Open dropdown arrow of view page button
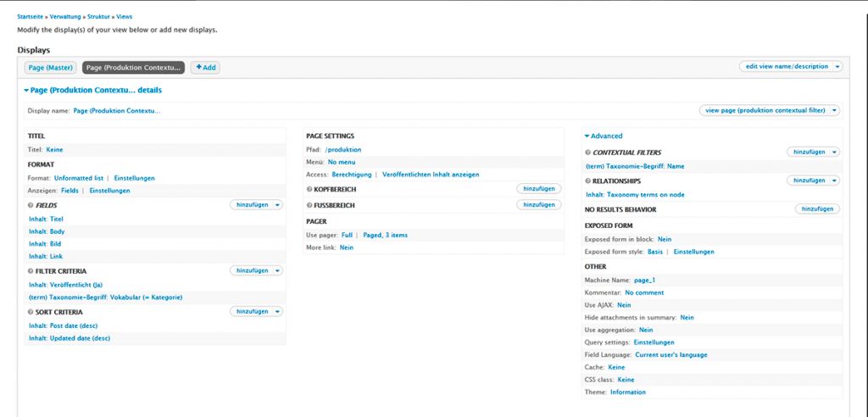Screen dimensions: 868x417 coord(835,110)
